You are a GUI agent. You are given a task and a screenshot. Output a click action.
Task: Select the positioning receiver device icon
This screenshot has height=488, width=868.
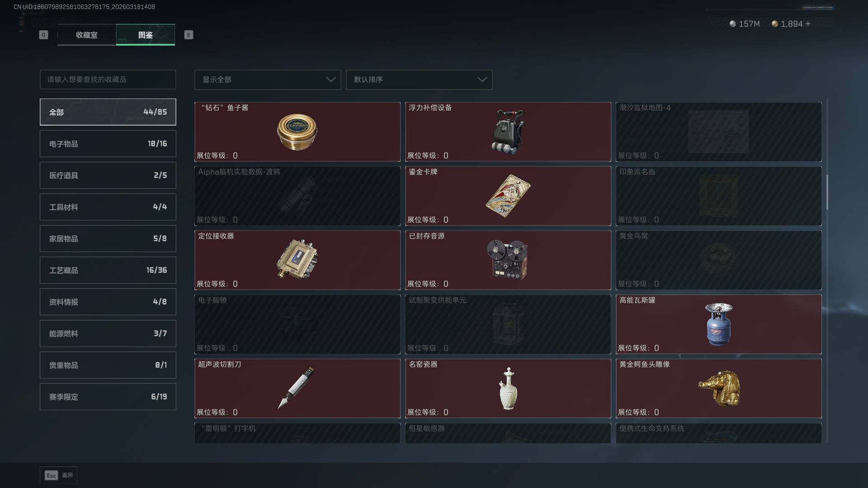click(297, 260)
